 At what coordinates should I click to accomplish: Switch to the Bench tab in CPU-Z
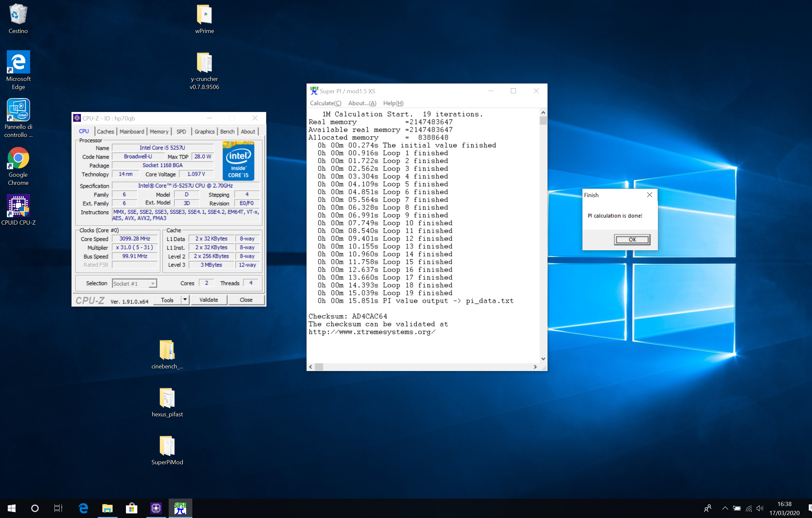pos(228,131)
